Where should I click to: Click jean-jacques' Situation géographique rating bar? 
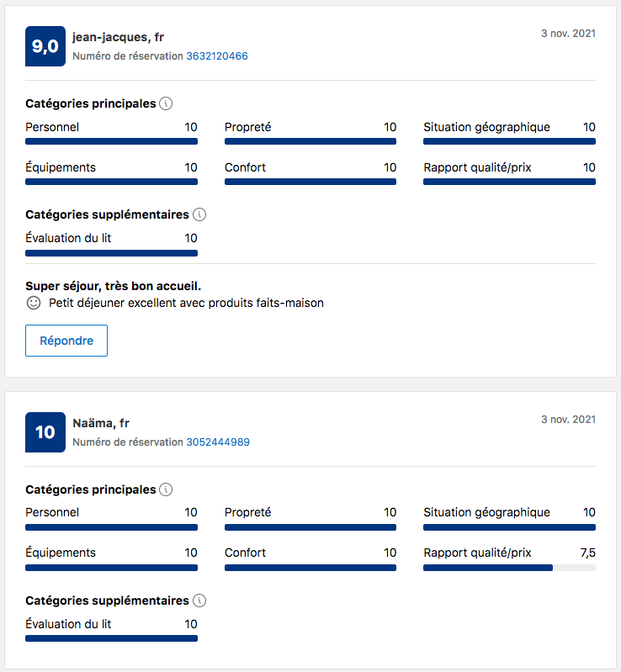click(x=509, y=141)
